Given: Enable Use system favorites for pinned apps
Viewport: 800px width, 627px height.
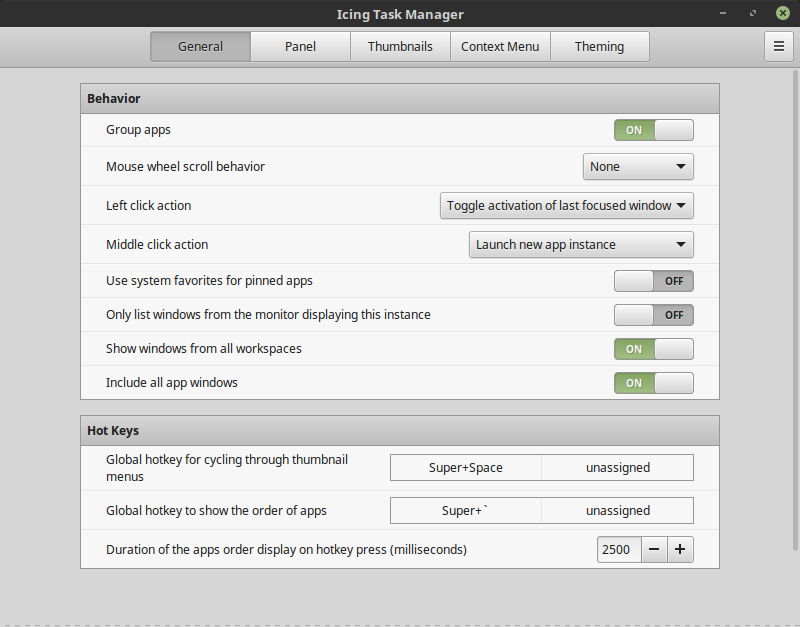Looking at the screenshot, I should tap(653, 281).
